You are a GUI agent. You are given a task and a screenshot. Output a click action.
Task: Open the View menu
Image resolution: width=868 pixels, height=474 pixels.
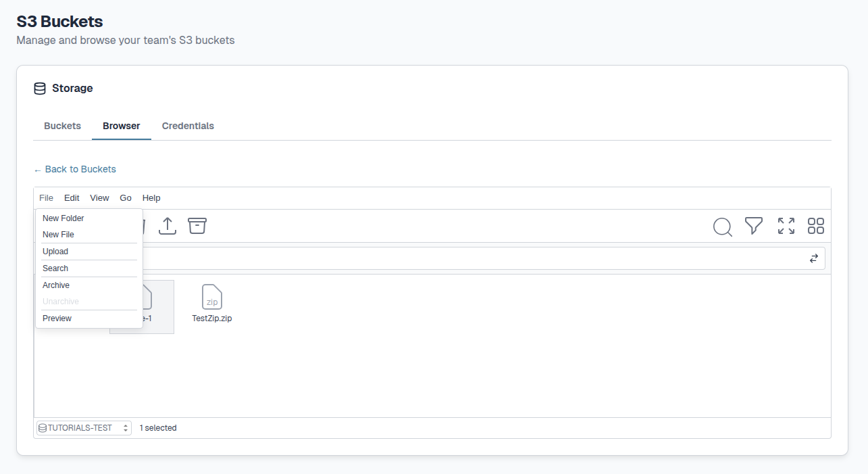click(x=99, y=198)
